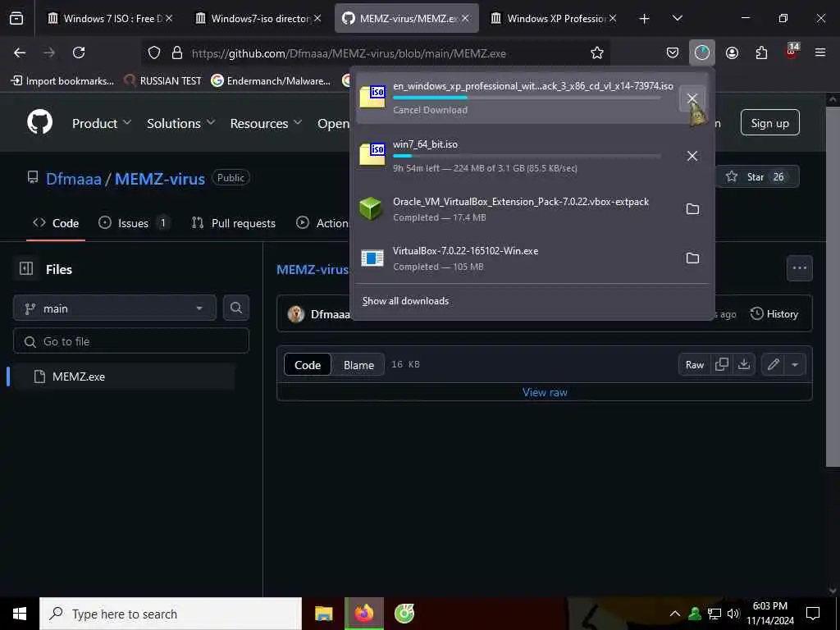Open the tracking protection shield icon
Screen dimensions: 840x630
coord(154,52)
